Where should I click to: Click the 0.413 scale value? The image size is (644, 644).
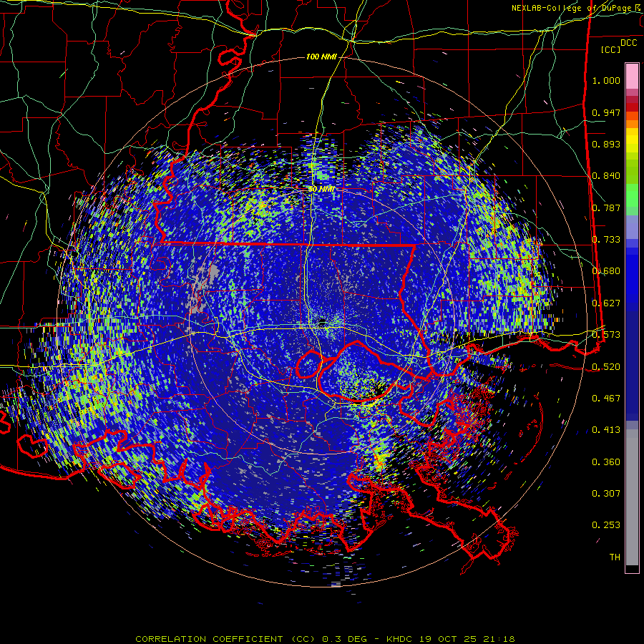coord(606,430)
